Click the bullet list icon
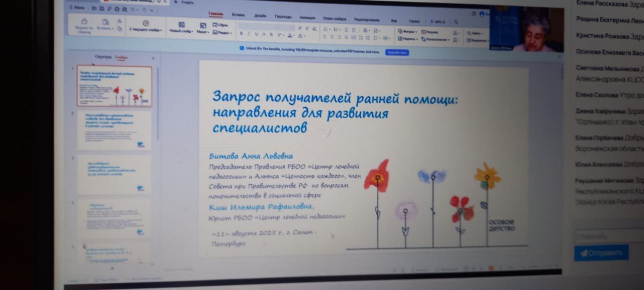Screen dimensions: 644x290 coord(326,29)
